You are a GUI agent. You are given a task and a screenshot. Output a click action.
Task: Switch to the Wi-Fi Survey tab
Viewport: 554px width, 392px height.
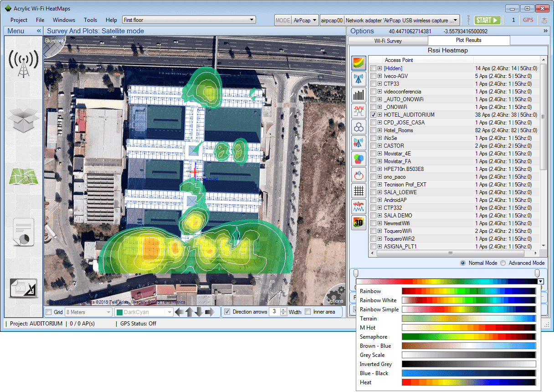pyautogui.click(x=388, y=41)
